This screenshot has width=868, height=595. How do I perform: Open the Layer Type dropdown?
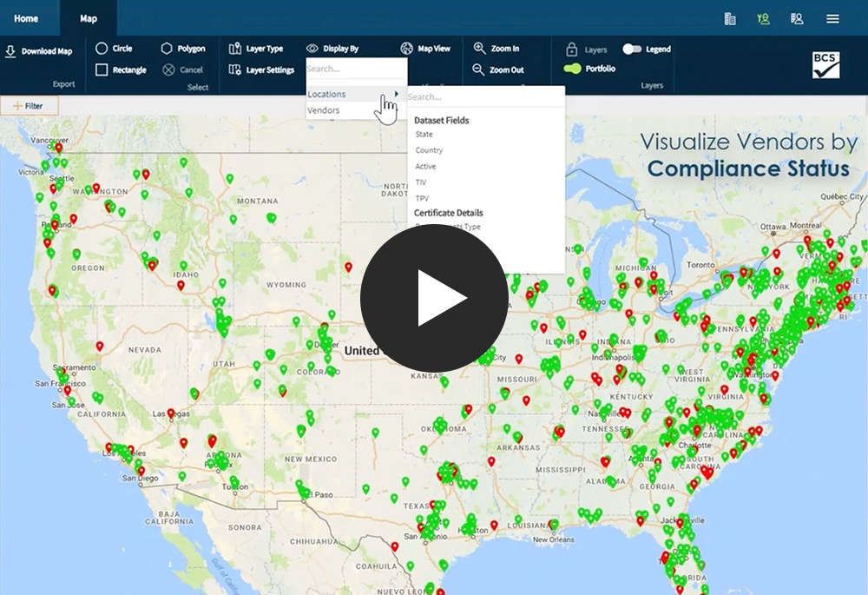pos(256,49)
